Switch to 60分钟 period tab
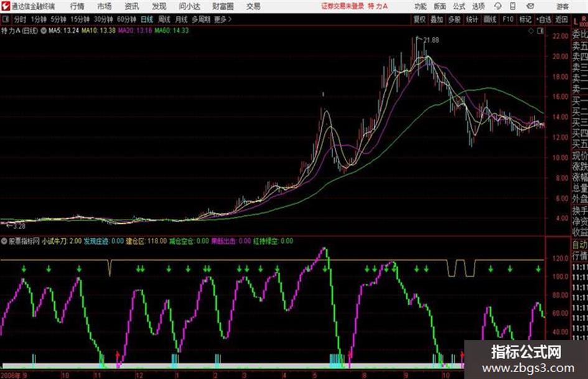 126,19
